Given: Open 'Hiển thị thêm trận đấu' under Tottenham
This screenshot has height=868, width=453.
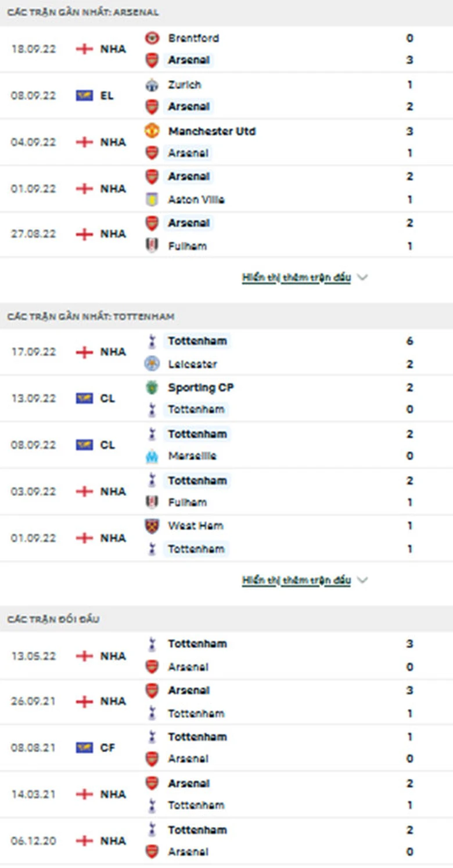Looking at the screenshot, I should click(296, 580).
